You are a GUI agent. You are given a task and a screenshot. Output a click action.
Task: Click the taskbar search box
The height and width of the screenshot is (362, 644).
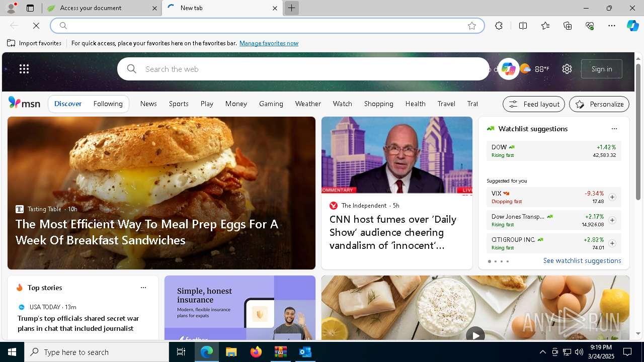pyautogui.click(x=97, y=352)
